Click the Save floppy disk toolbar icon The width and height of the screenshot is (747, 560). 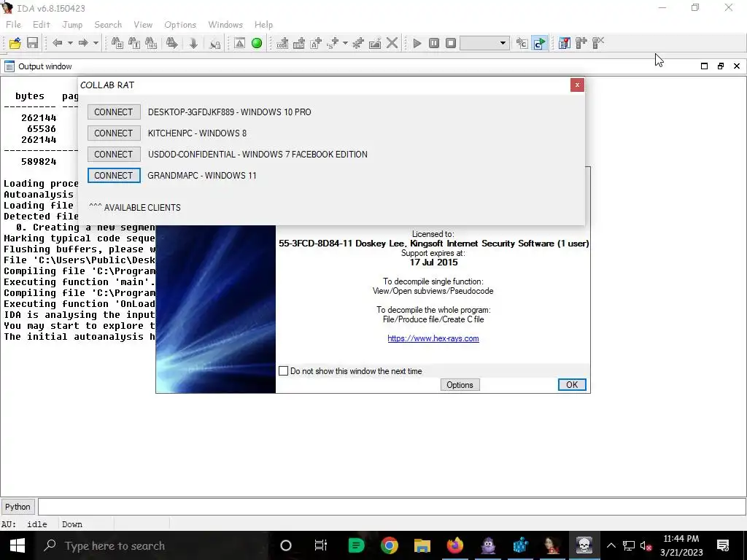(32, 43)
